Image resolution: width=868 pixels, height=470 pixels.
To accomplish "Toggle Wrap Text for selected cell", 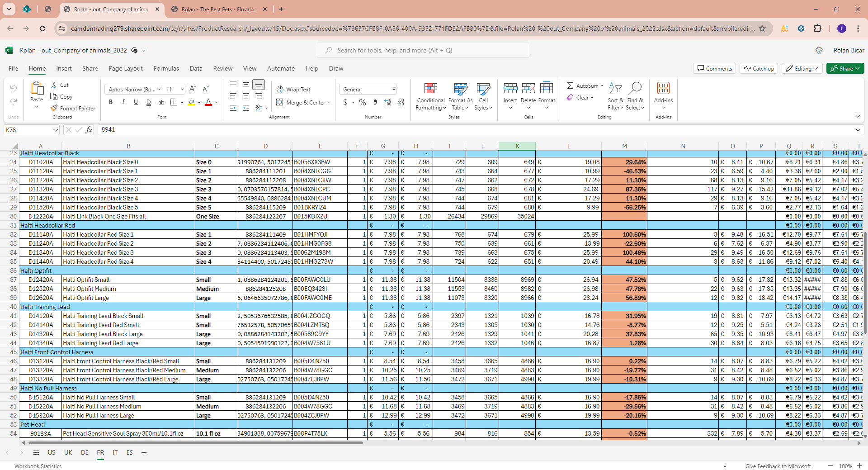I will coord(294,90).
